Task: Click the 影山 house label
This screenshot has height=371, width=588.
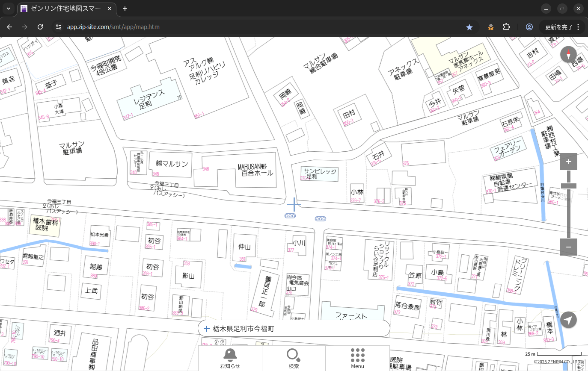Action: click(x=188, y=276)
